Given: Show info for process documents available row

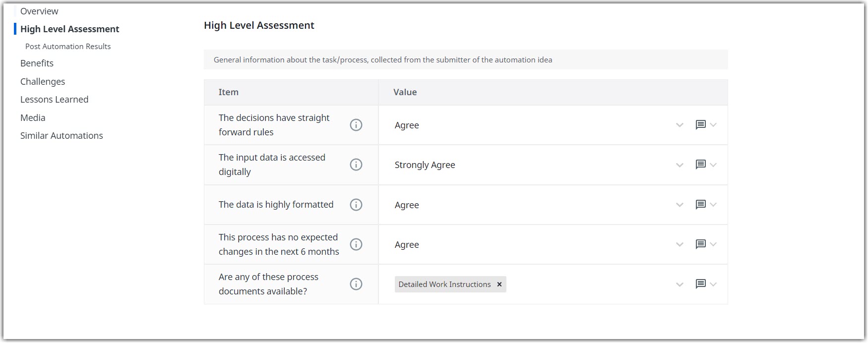Looking at the screenshot, I should tap(356, 284).
